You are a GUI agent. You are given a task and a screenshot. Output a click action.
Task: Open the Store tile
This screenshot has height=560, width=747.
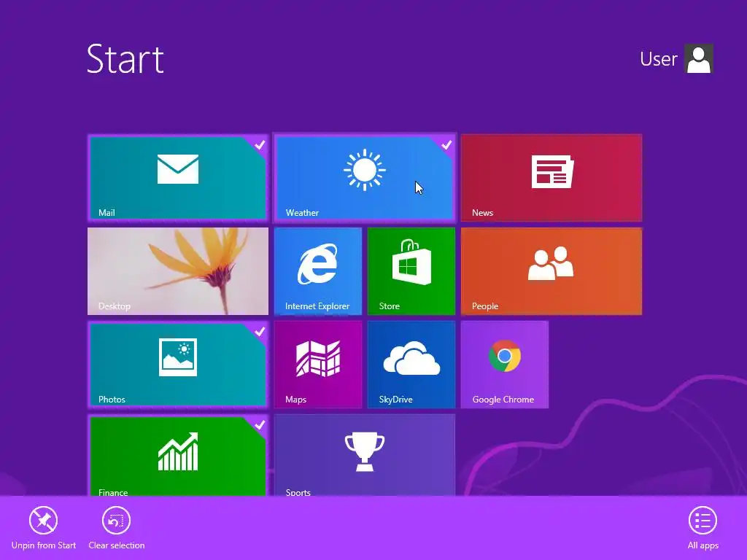pyautogui.click(x=411, y=271)
